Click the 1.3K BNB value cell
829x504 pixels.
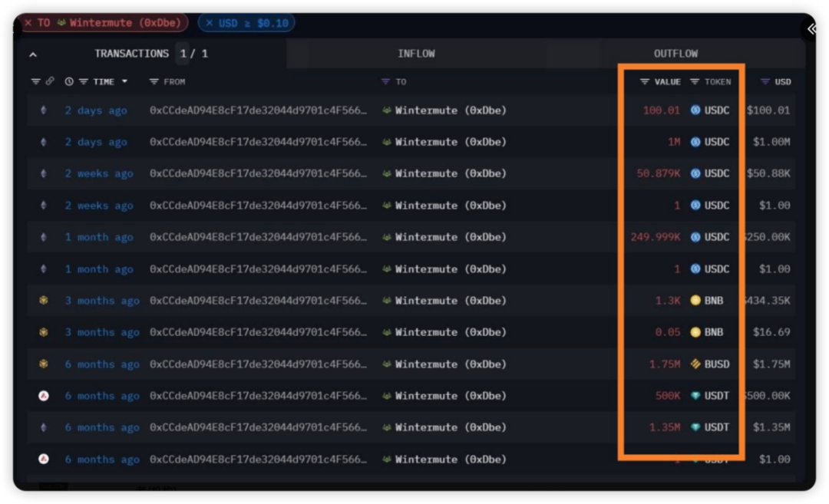668,301
